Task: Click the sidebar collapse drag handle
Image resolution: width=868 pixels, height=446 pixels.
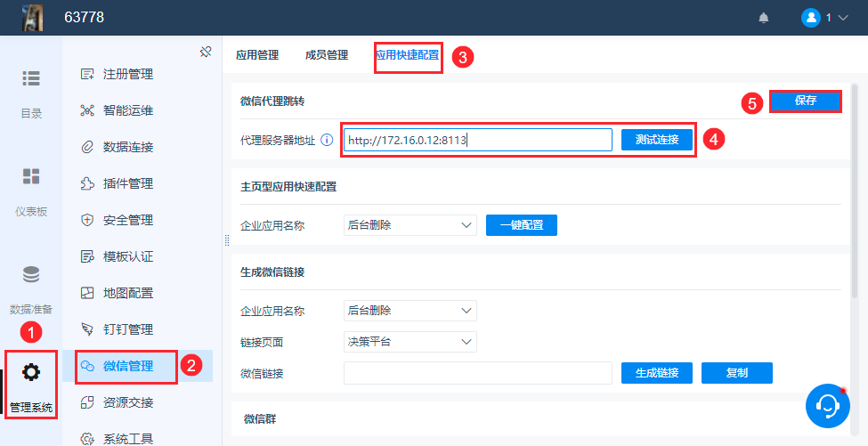Action: 226,240
